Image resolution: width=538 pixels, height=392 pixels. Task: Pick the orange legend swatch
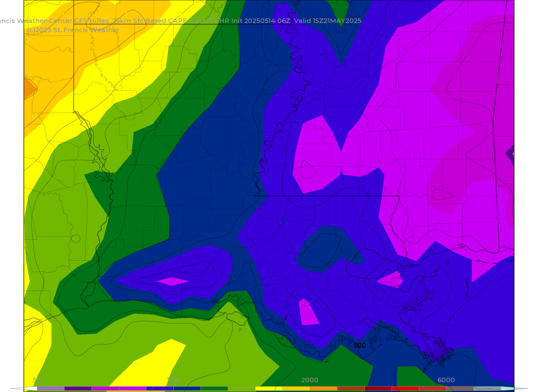coord(323,389)
